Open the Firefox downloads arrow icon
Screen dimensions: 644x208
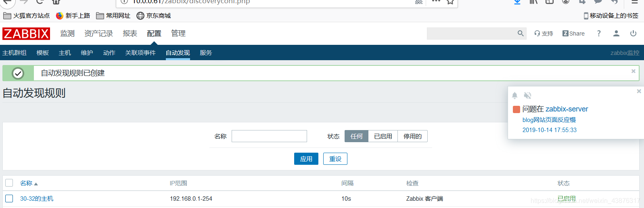point(517,2)
